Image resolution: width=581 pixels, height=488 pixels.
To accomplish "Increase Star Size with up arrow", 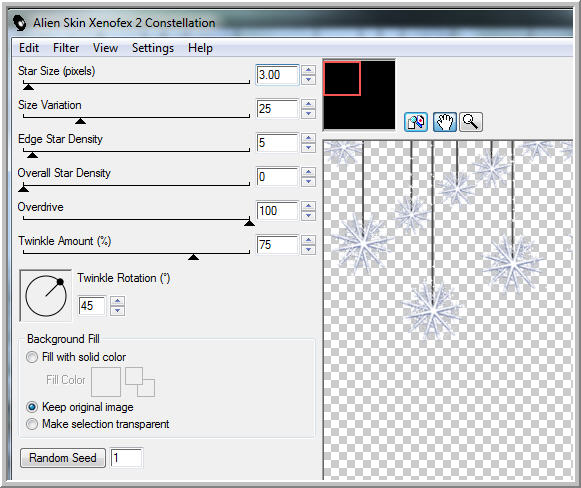I will click(308, 70).
